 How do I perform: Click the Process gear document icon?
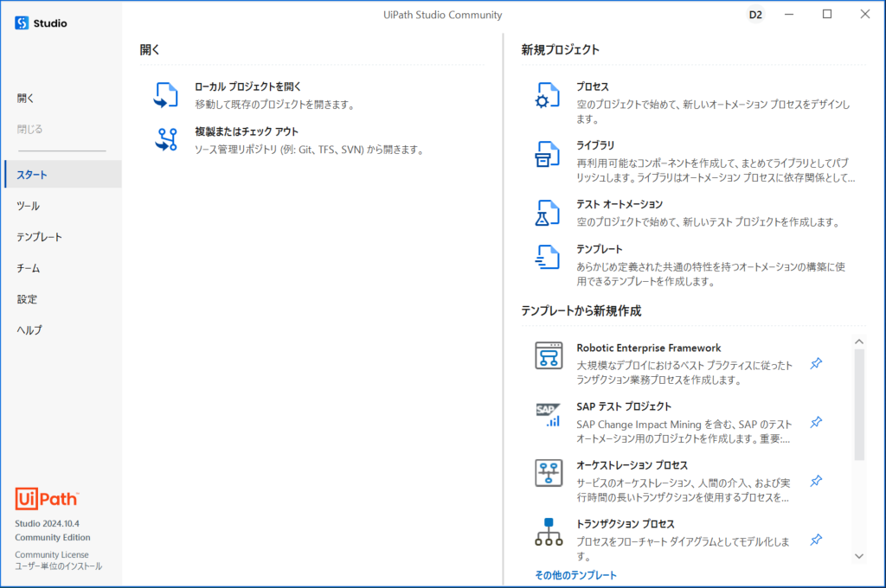(547, 95)
